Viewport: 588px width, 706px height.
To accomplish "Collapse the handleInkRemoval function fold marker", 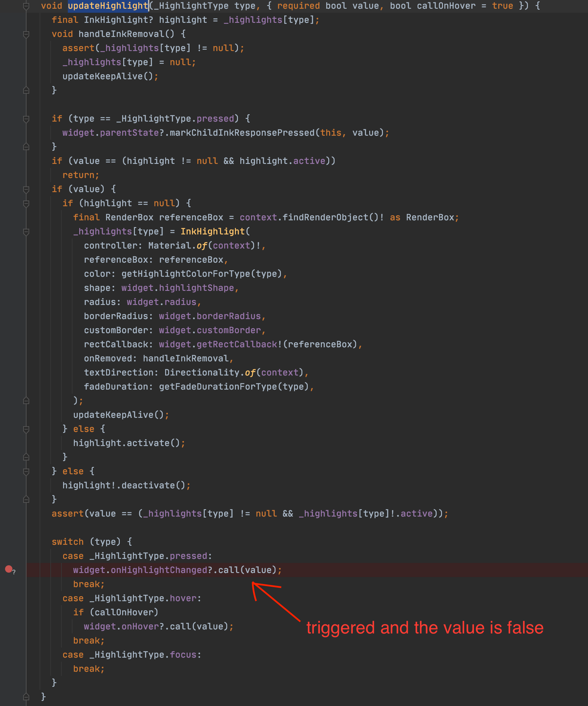I will [x=26, y=34].
